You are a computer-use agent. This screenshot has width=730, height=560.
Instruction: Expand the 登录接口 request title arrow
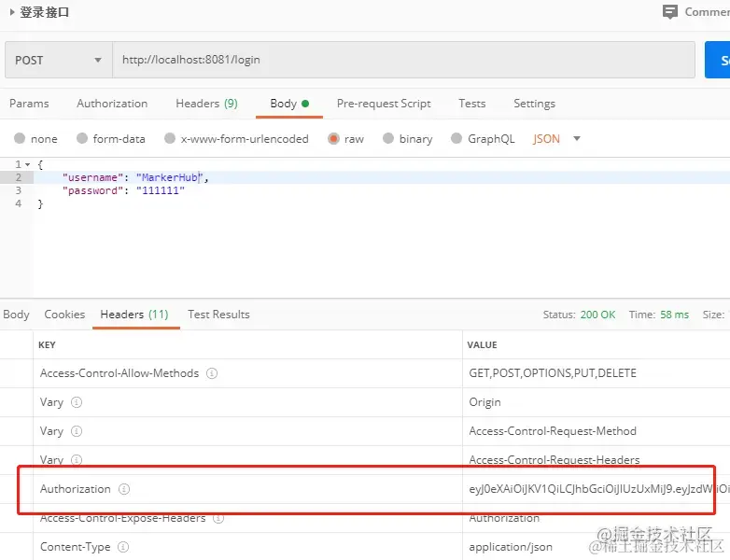(12, 12)
